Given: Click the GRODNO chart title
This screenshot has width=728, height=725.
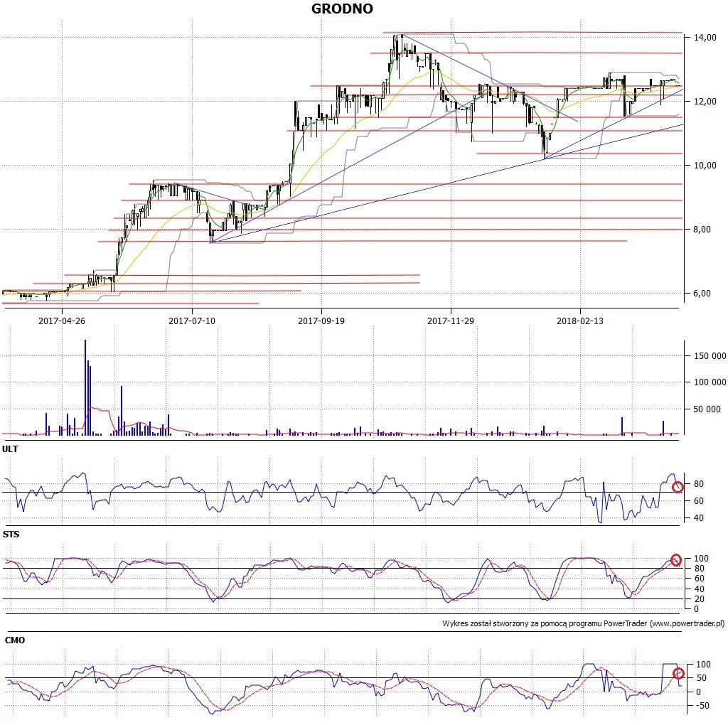Looking at the screenshot, I should pos(342,9).
